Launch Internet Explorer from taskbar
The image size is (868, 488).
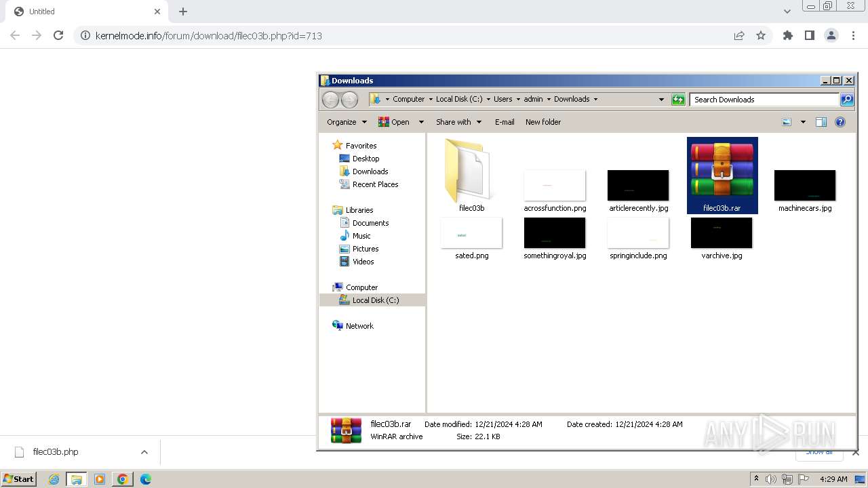[x=54, y=479]
